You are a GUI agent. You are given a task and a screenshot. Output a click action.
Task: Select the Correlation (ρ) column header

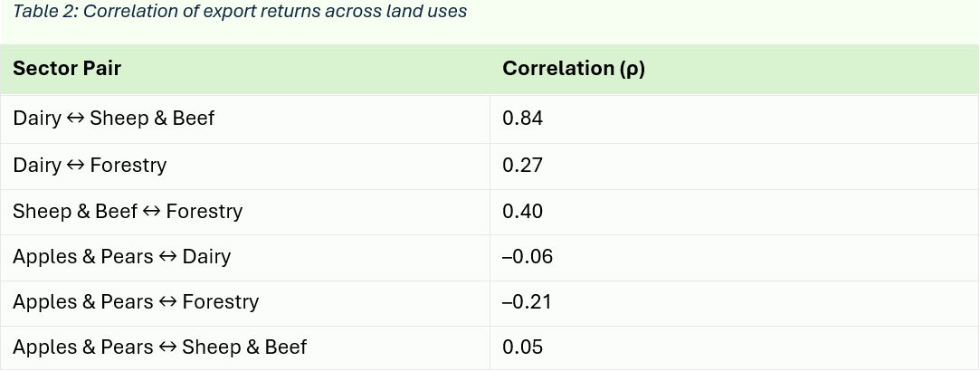(574, 69)
